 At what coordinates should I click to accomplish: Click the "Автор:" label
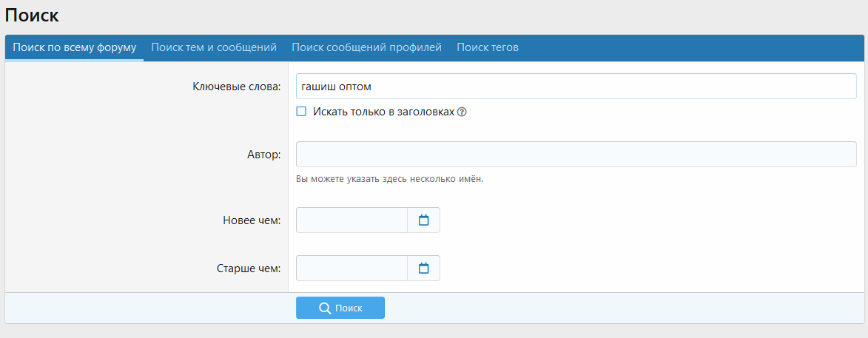[x=263, y=155]
